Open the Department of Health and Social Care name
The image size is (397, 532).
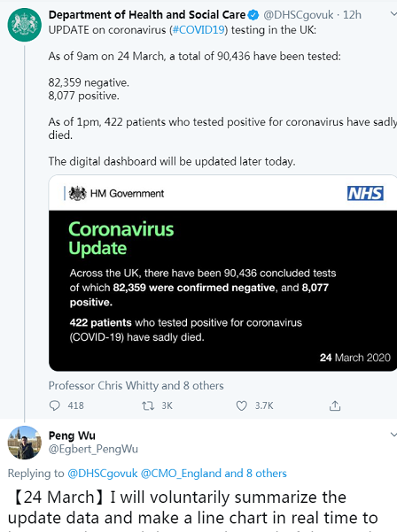pos(147,15)
